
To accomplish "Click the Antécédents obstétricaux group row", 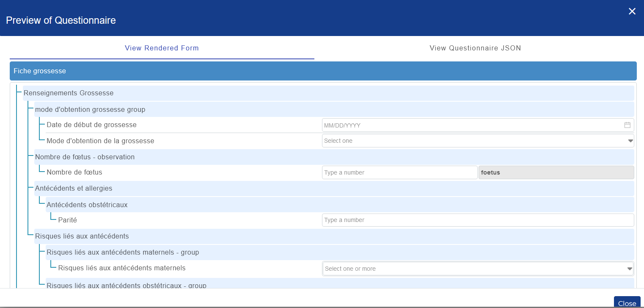I will (x=169, y=204).
